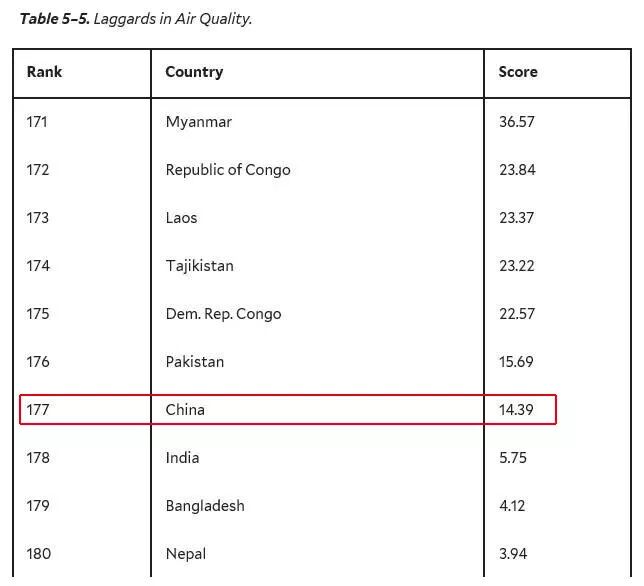Click the score value 36.57

517,122
